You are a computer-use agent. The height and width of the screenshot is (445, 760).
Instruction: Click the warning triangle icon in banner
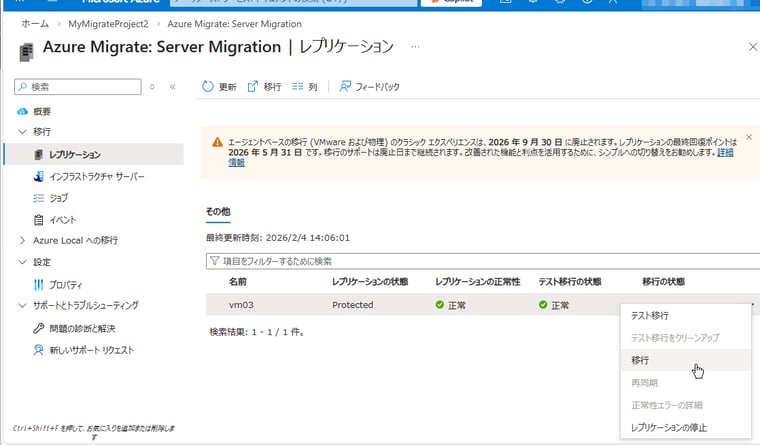[x=217, y=142]
